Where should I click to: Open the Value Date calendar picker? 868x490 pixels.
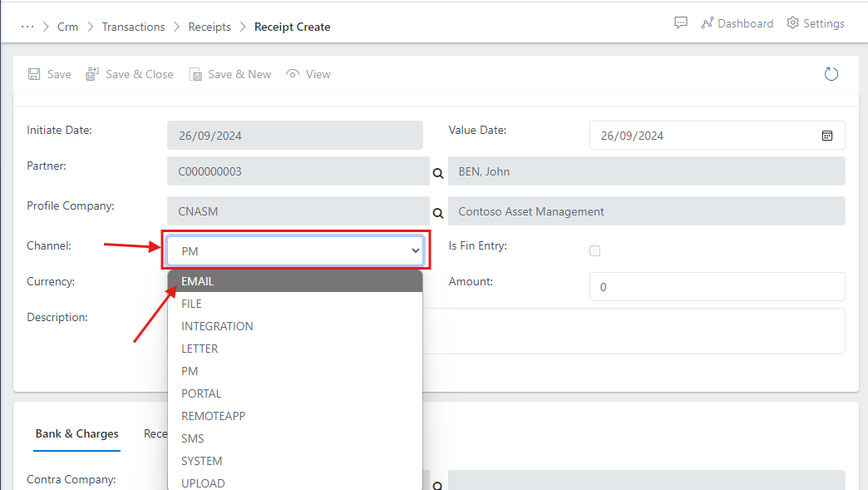point(826,135)
